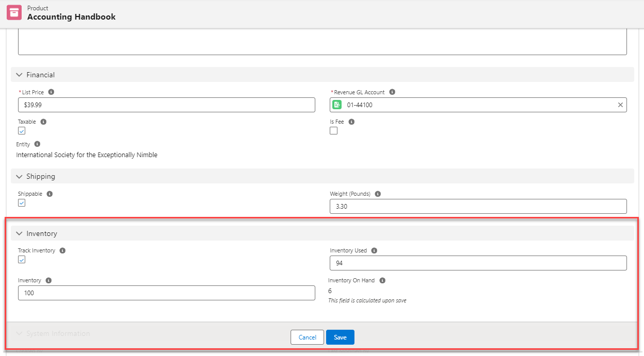The width and height of the screenshot is (644, 356).
Task: Toggle the Track Inventory checkbox
Action: coord(22,260)
